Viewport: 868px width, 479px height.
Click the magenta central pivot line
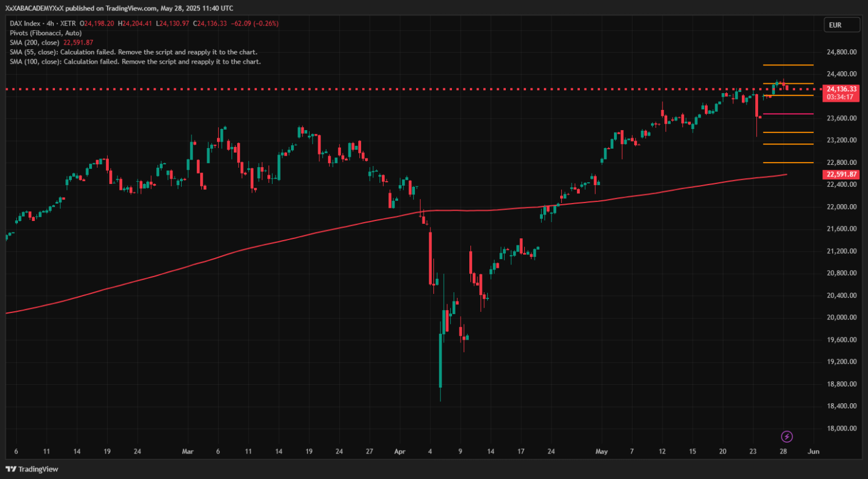[x=788, y=114]
